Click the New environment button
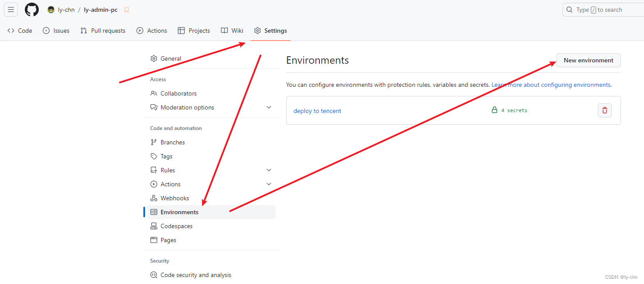Image resolution: width=644 pixels, height=284 pixels. [x=588, y=60]
